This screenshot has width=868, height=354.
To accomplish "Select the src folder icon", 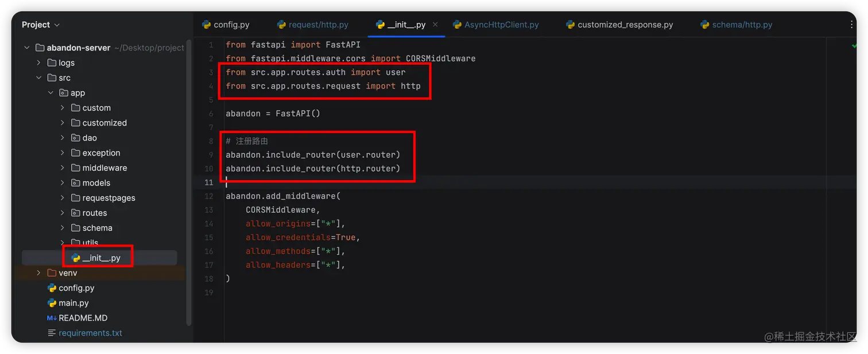I will [52, 77].
